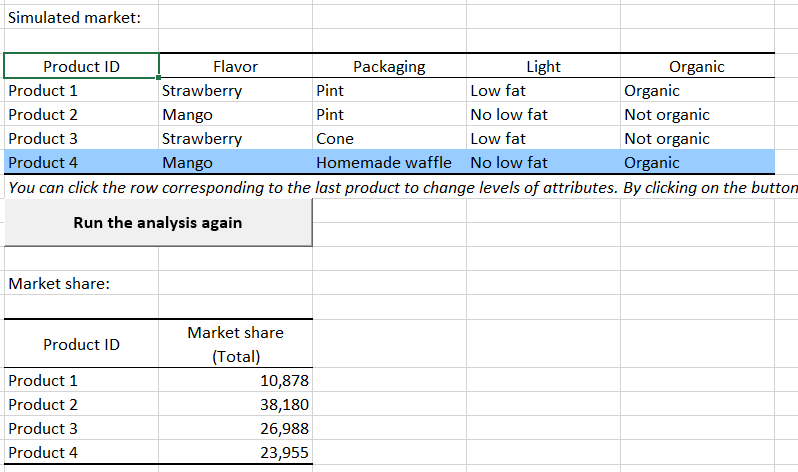
Task: Click the Packaging column header
Action: tap(389, 67)
